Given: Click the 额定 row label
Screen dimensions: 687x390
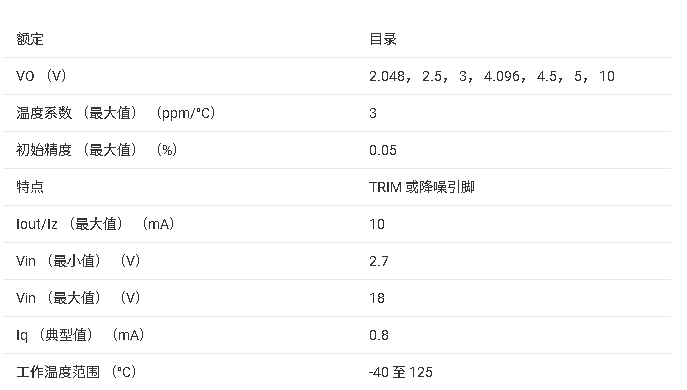Looking at the screenshot, I should point(30,39).
